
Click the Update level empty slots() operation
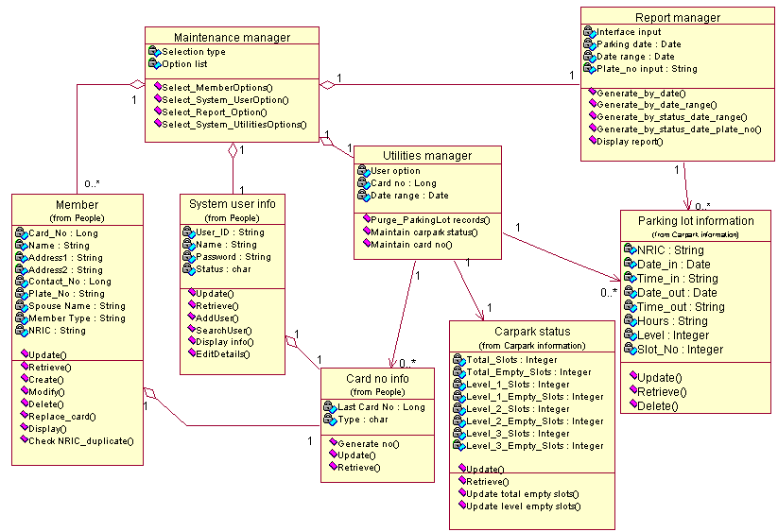pos(525,506)
